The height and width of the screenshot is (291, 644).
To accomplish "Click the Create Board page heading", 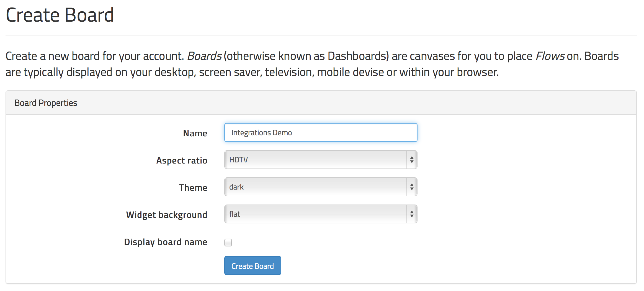I will [60, 15].
